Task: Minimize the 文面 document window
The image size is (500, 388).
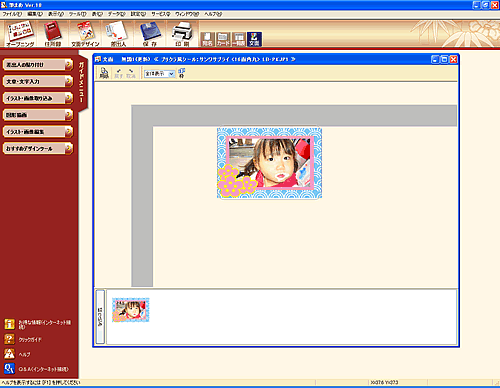Action: (435, 59)
